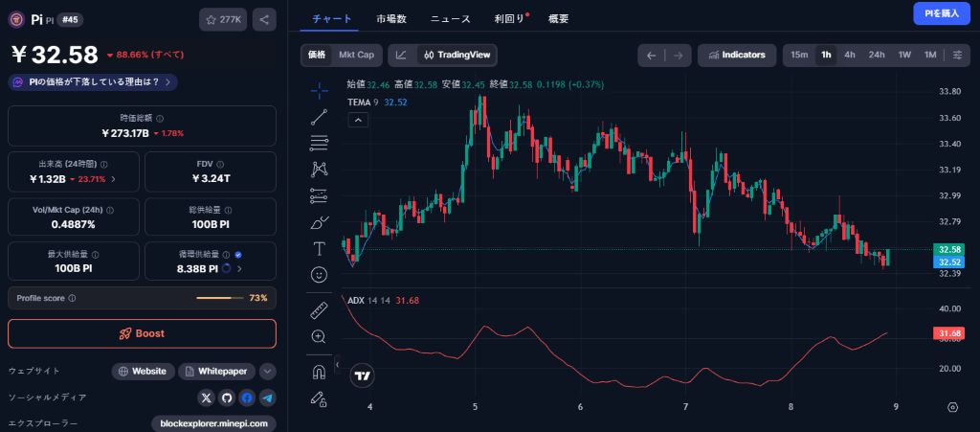Expand why PI price is falling prompt
The width and height of the screenshot is (980, 432).
[93, 82]
